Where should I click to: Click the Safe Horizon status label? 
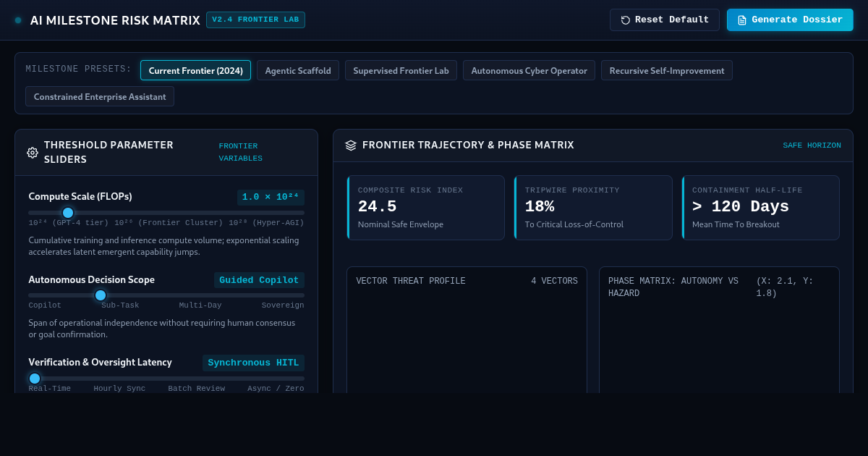click(x=812, y=145)
